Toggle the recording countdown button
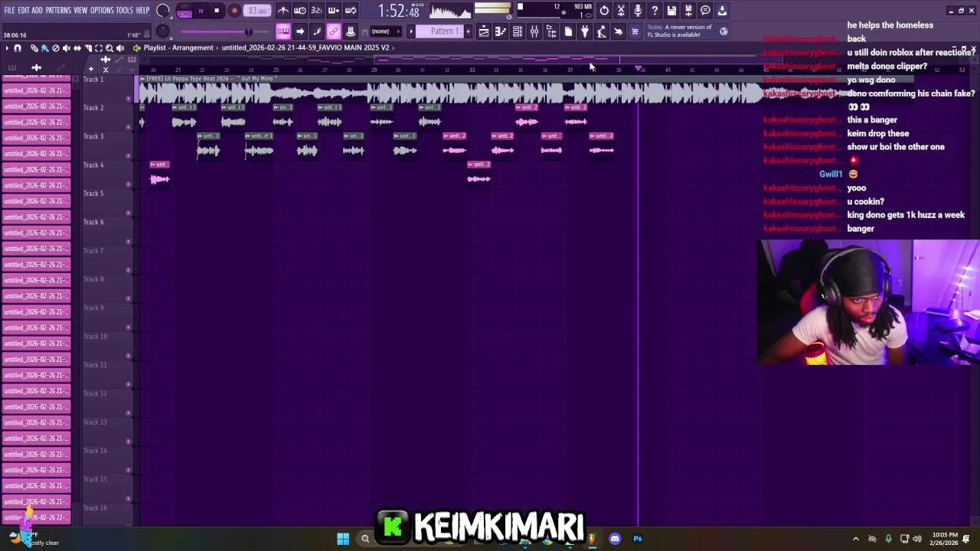980x551 pixels. point(316,10)
